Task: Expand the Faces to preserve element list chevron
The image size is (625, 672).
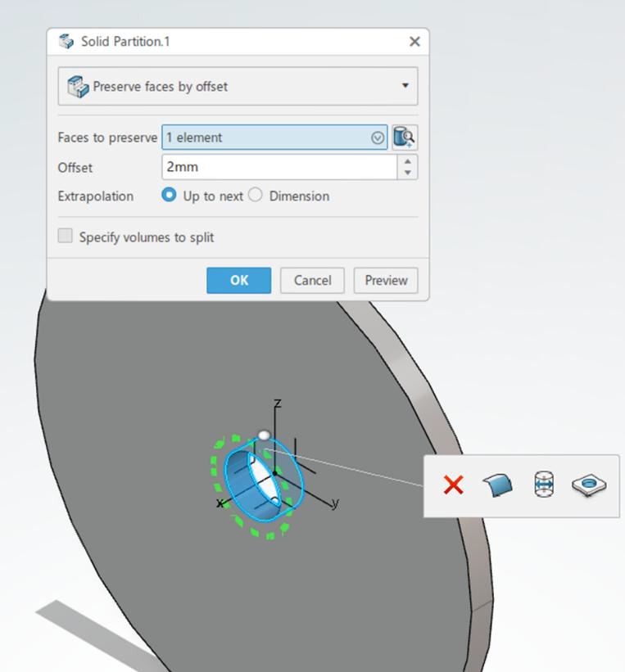Action: pyautogui.click(x=378, y=138)
